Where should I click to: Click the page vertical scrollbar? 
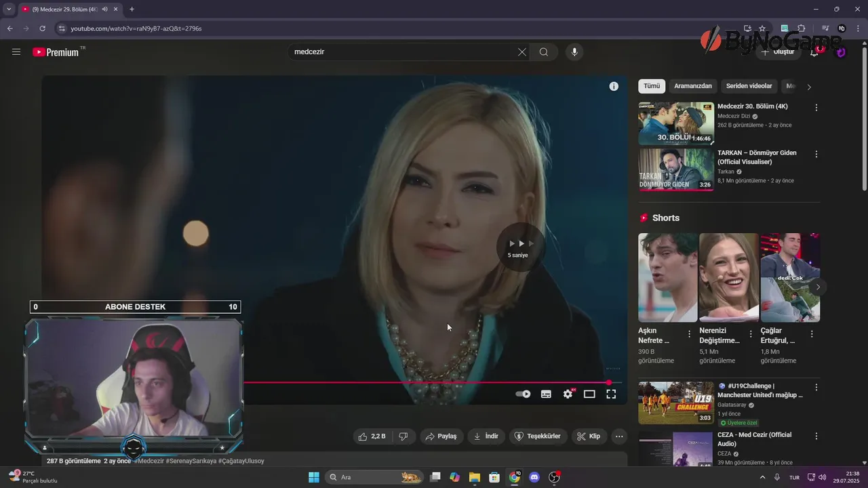865,119
